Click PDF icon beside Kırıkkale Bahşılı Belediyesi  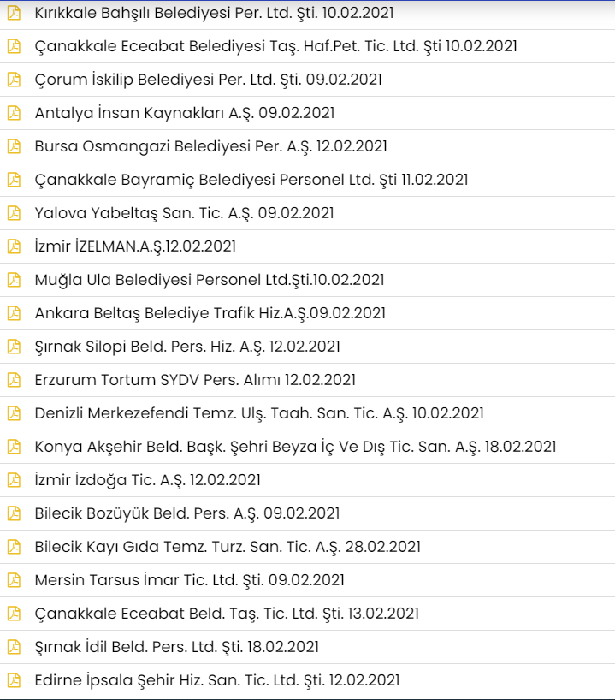click(x=14, y=13)
